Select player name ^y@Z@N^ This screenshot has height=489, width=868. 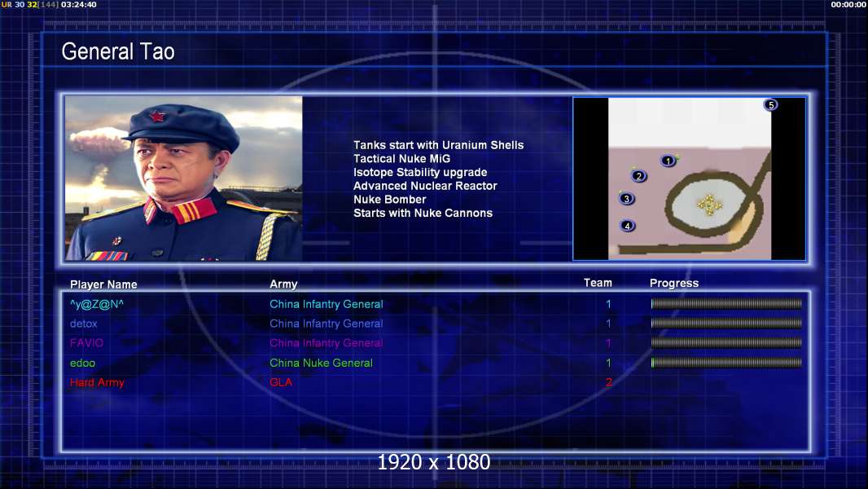pyautogui.click(x=97, y=304)
